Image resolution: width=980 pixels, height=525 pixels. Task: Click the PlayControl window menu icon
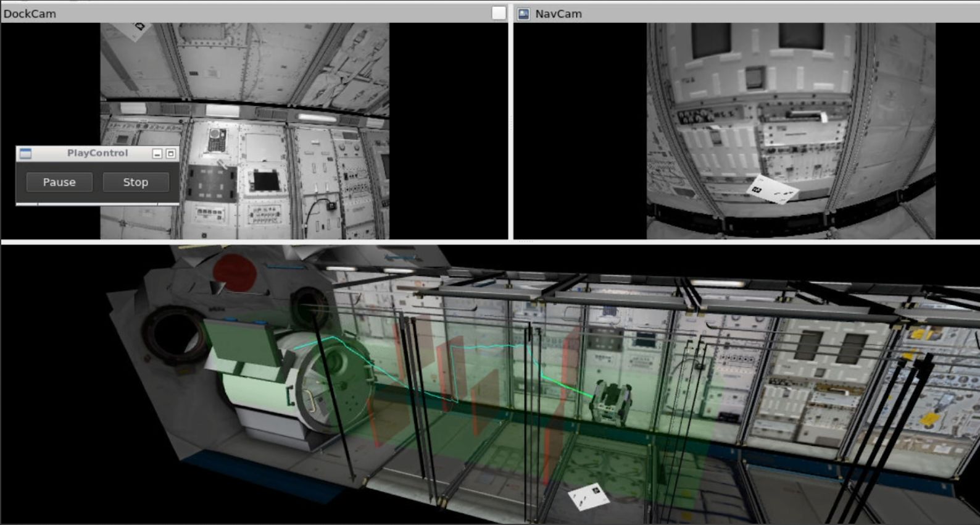[25, 153]
